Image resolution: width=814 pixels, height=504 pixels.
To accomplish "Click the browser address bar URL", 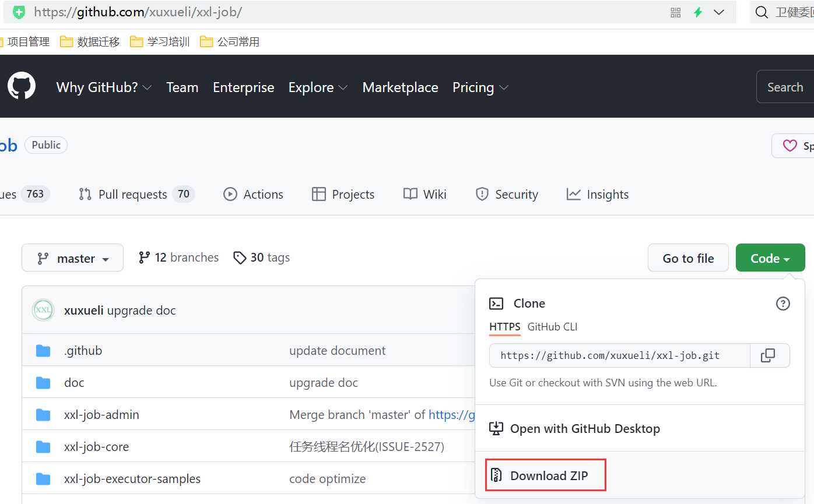I will (x=138, y=12).
